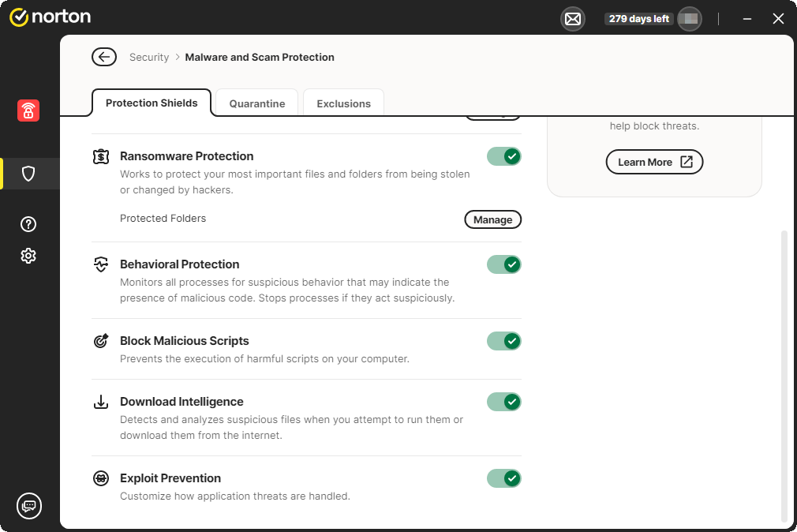Viewport: 797px width, 532px height.
Task: Click 'Customize how application threats are handled.' text
Action: pyautogui.click(x=235, y=496)
